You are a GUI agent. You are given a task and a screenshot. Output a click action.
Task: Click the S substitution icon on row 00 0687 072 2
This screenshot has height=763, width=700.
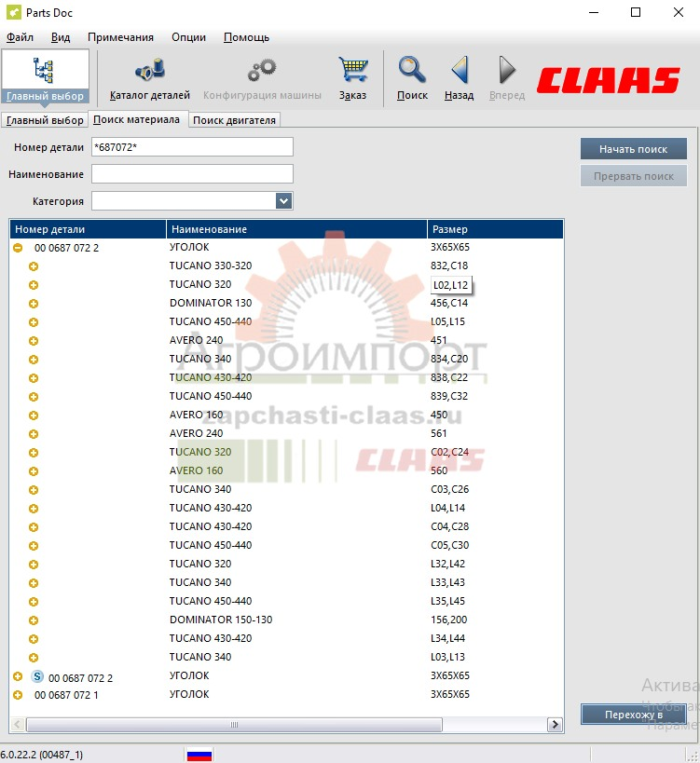coord(37,676)
